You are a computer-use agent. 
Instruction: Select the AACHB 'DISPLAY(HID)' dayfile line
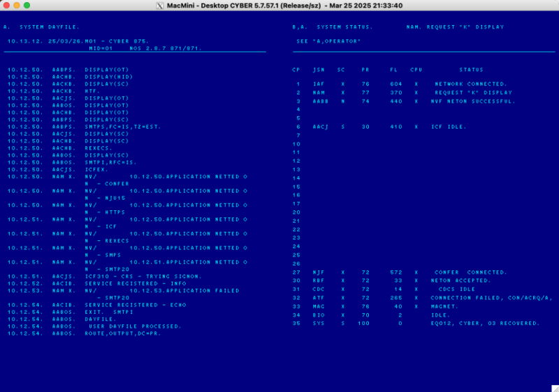pos(71,77)
